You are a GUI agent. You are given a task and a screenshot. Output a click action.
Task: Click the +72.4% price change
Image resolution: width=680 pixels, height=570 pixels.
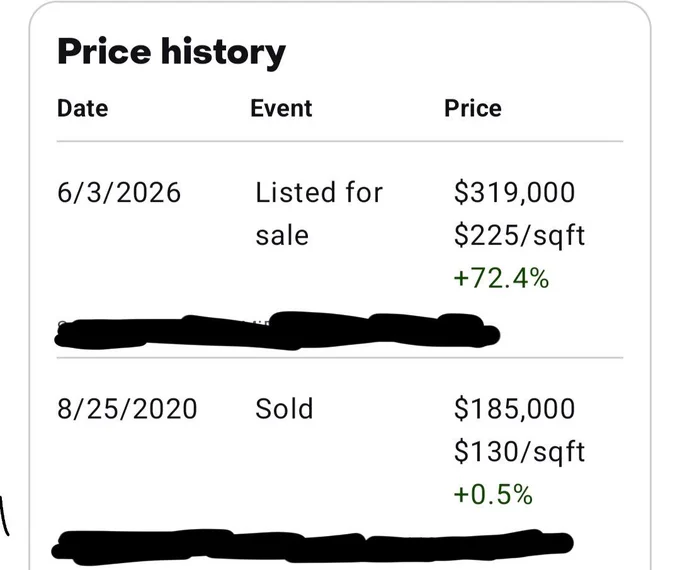coord(501,278)
